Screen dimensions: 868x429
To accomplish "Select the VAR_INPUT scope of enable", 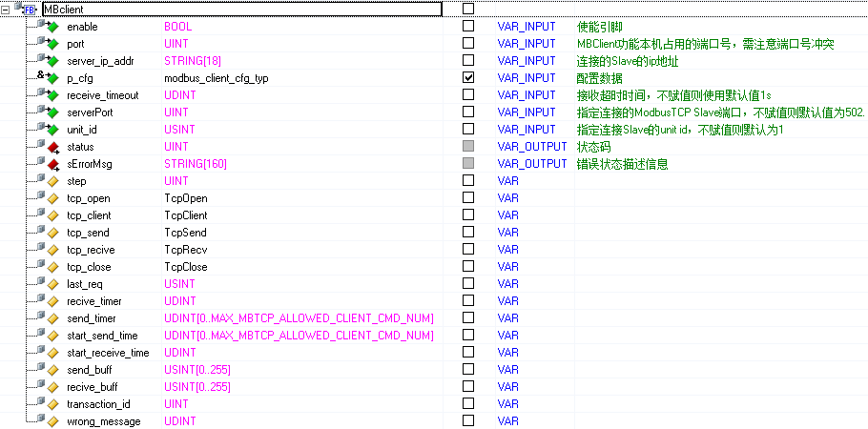I will click(527, 27).
